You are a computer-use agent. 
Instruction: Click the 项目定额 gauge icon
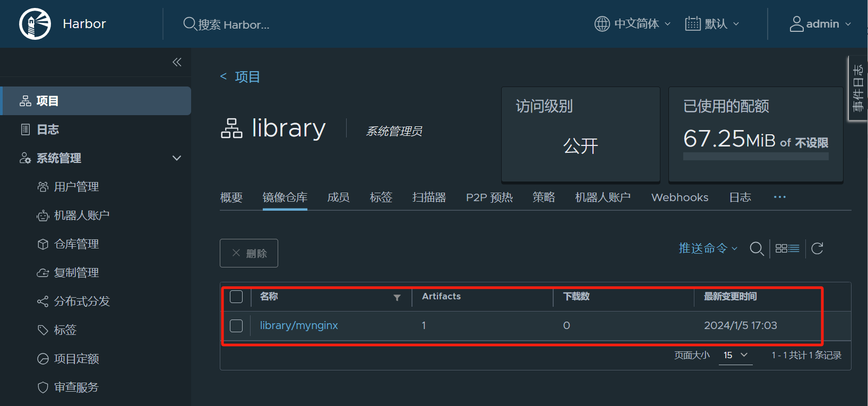43,359
